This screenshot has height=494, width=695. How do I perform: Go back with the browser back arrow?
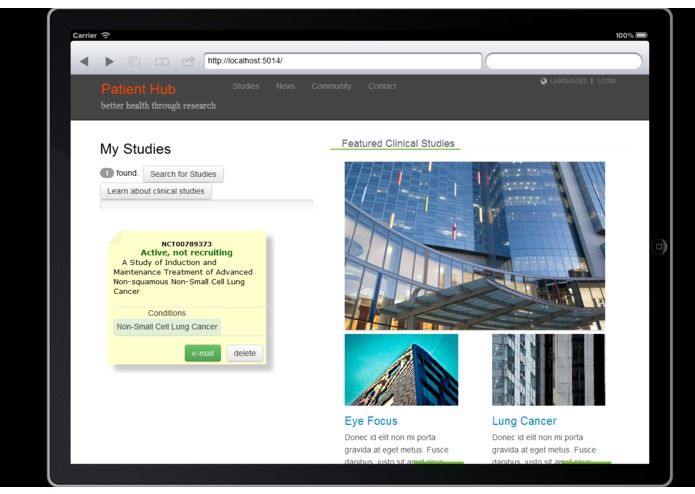[x=84, y=61]
